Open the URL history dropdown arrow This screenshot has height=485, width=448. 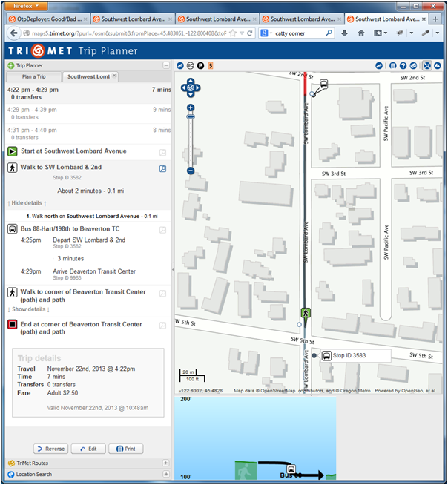pos(242,33)
